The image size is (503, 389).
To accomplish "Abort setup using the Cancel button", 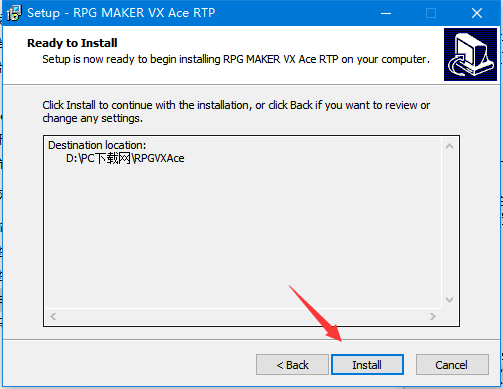I will tap(452, 365).
